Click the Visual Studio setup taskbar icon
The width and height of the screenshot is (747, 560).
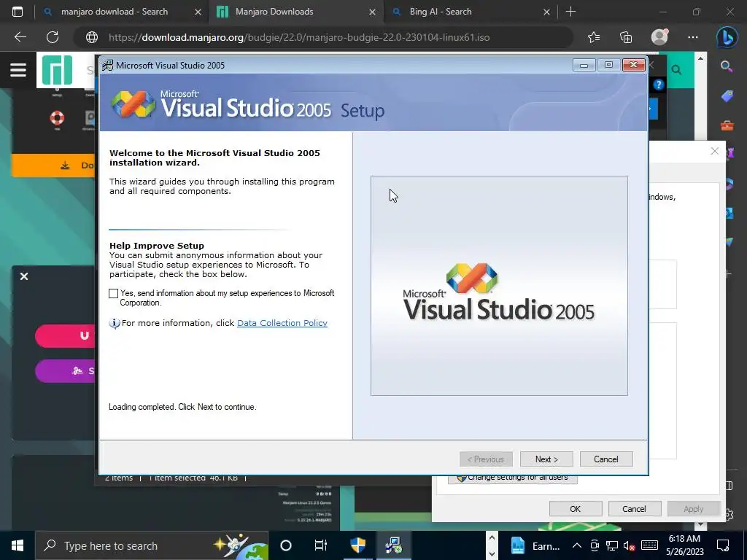pos(394,545)
